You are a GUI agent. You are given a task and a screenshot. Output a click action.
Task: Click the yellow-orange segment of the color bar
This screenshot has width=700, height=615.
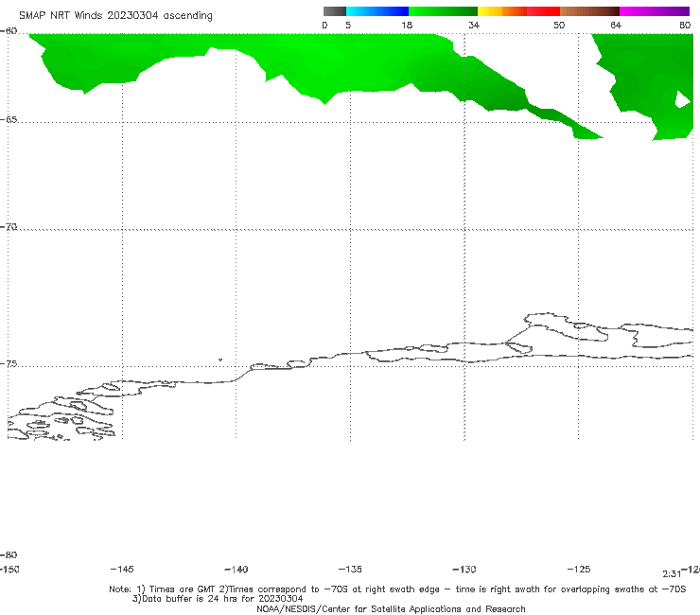click(x=502, y=11)
